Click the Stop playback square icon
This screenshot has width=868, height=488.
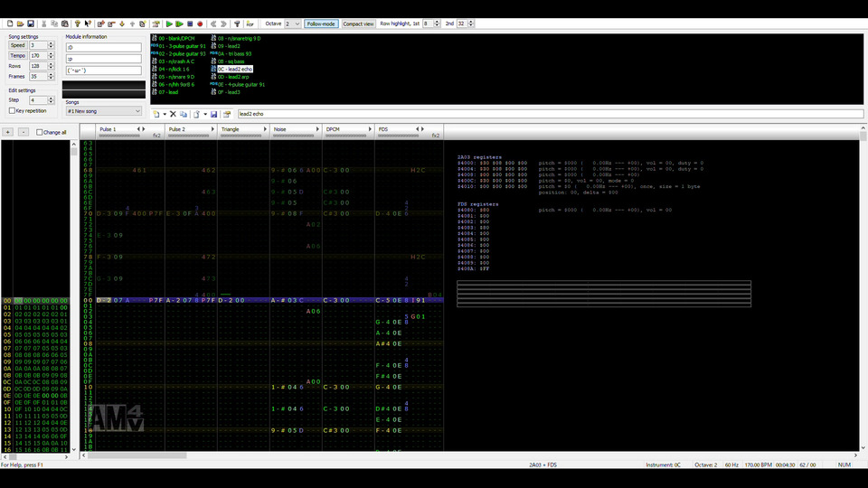190,23
